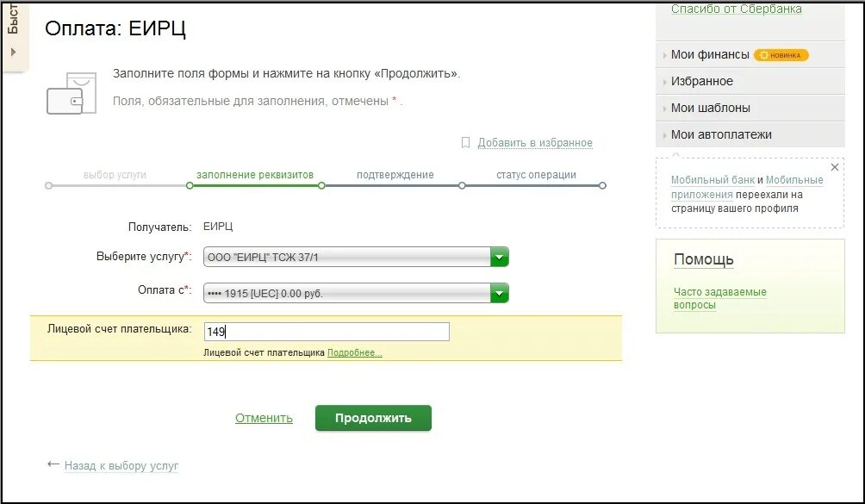Click the Продолжить button

click(x=373, y=418)
